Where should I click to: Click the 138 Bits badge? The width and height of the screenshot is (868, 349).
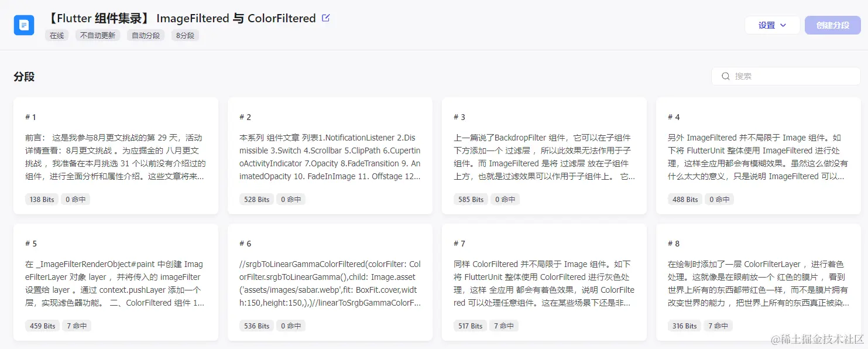42,199
